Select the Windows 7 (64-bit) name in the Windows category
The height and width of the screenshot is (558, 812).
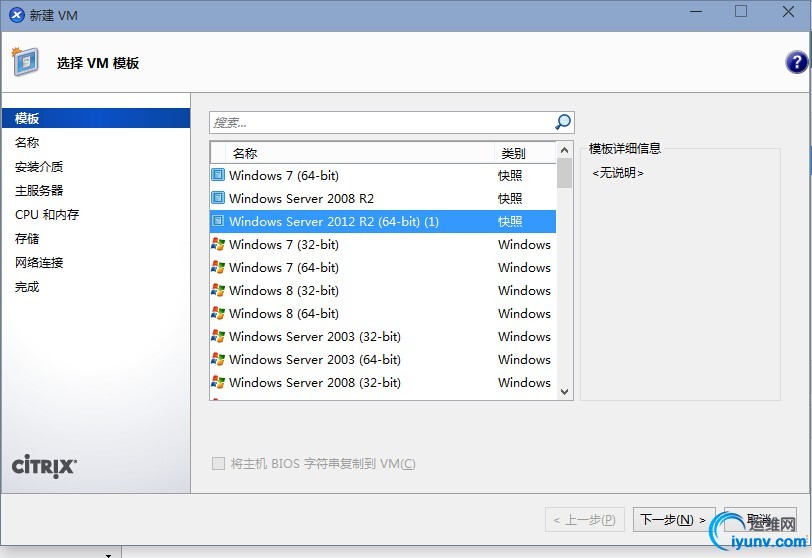pos(284,268)
